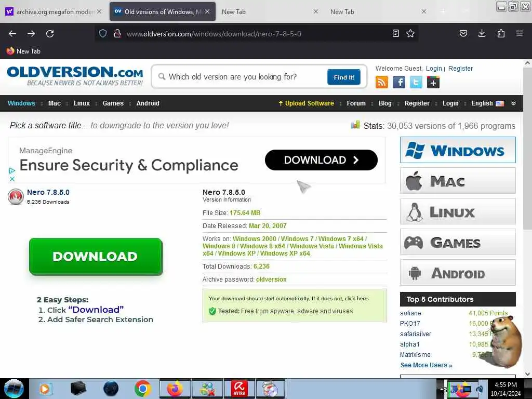Click the Nero flame application icon
The image size is (532, 399).
click(x=16, y=197)
